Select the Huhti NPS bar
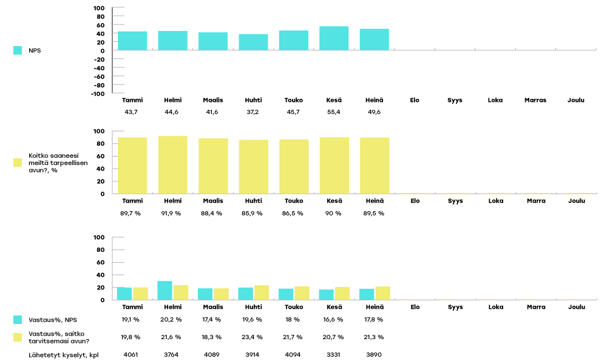607x364 pixels. click(x=253, y=42)
